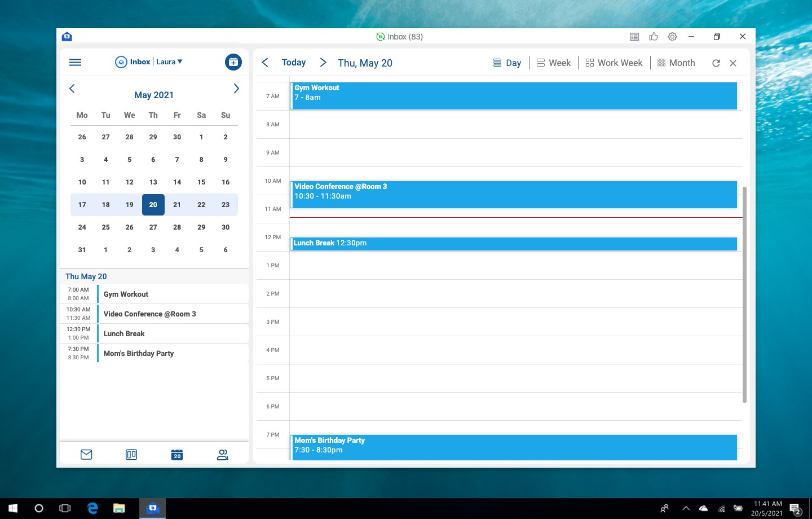Viewport: 812px width, 519px height.
Task: Open Windows Start menu
Action: [13, 508]
